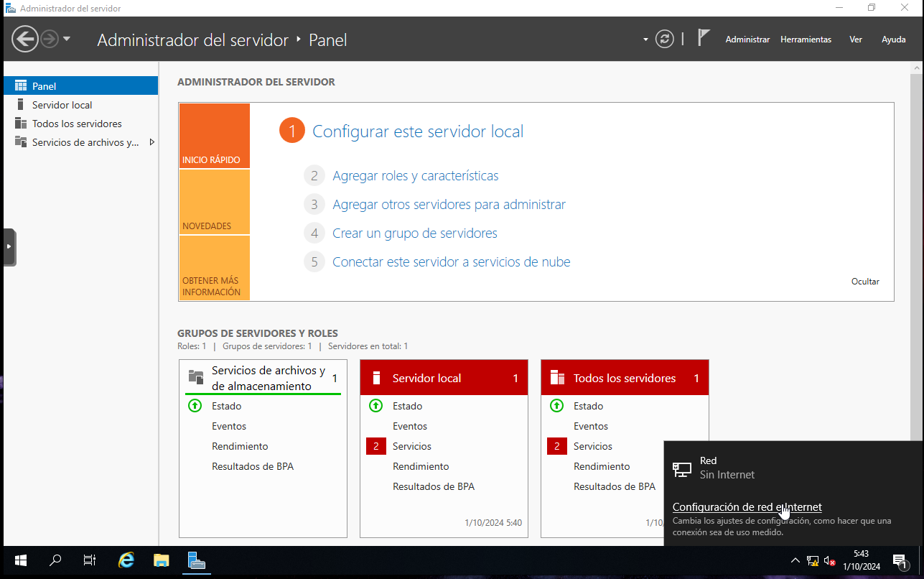924x579 pixels.
Task: Click the green status icon in file services tile
Action: (195, 406)
